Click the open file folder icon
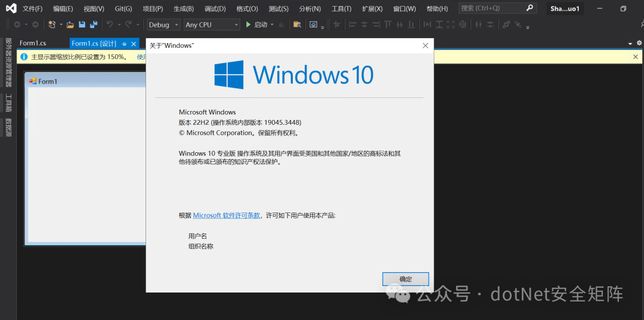 pos(70,24)
